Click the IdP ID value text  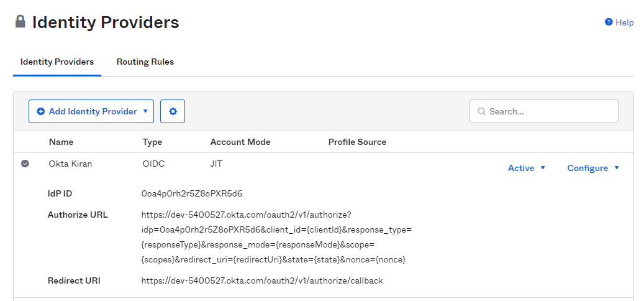click(192, 193)
